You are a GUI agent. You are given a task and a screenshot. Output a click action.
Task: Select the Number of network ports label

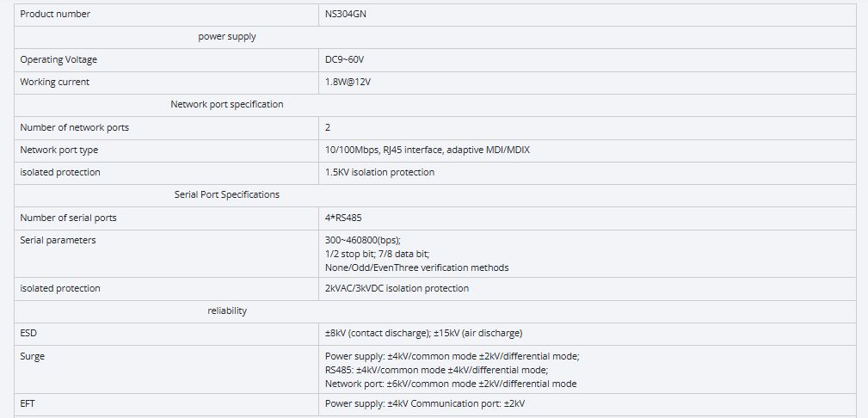coord(74,127)
